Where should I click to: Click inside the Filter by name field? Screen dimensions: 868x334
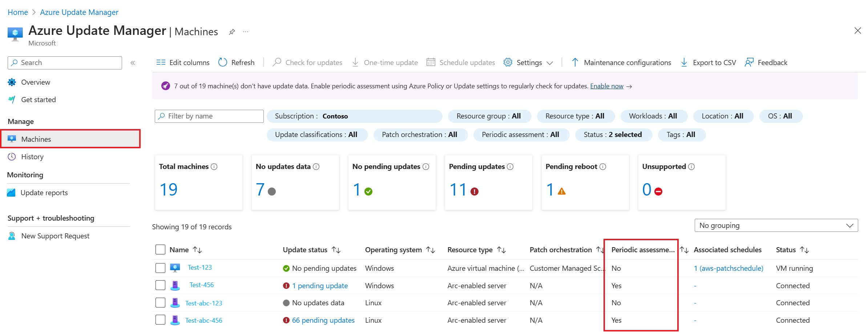[209, 116]
